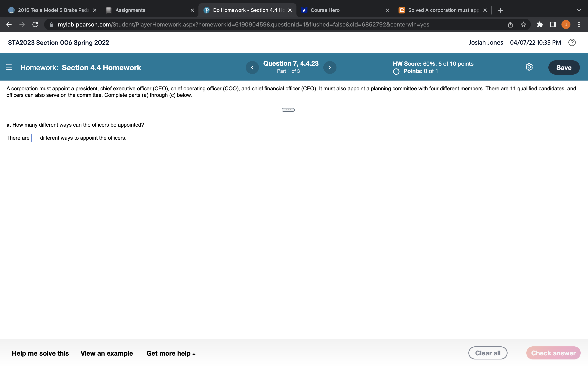The image size is (588, 367).
Task: Click the browser back arrow
Action: coord(9,24)
